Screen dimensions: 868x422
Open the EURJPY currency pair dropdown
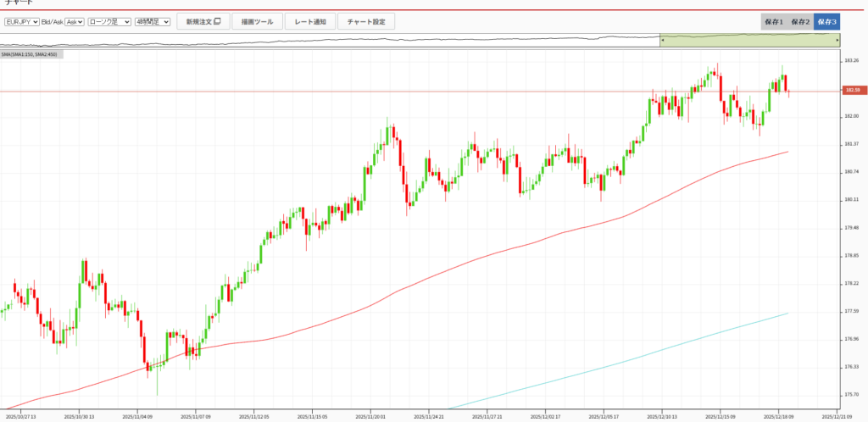[21, 21]
